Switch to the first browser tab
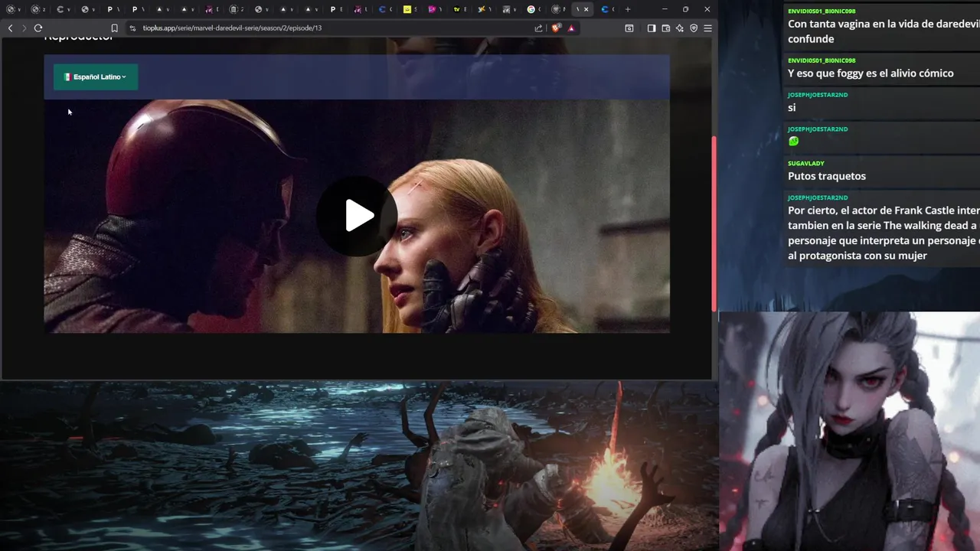This screenshot has height=551, width=980. [x=13, y=9]
